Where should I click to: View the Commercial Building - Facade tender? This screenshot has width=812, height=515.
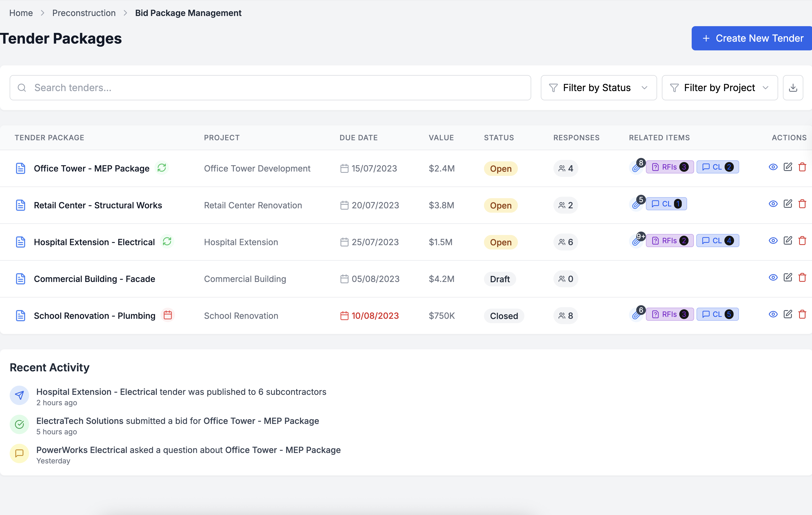pyautogui.click(x=773, y=277)
